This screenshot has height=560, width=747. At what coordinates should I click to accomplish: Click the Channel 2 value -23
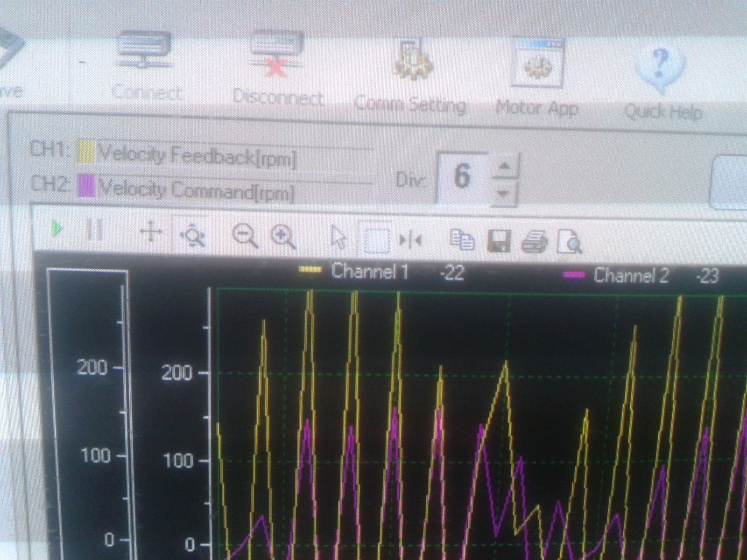[707, 277]
